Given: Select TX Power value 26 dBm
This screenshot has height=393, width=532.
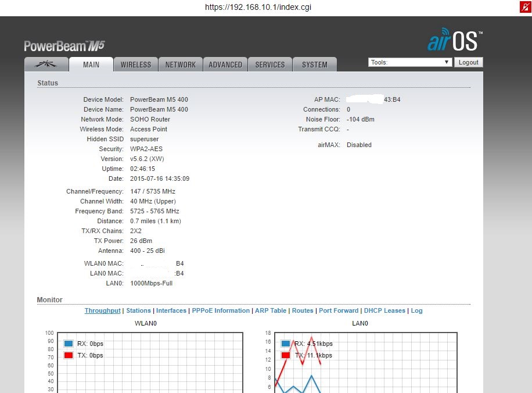Looking at the screenshot, I should click(141, 241).
